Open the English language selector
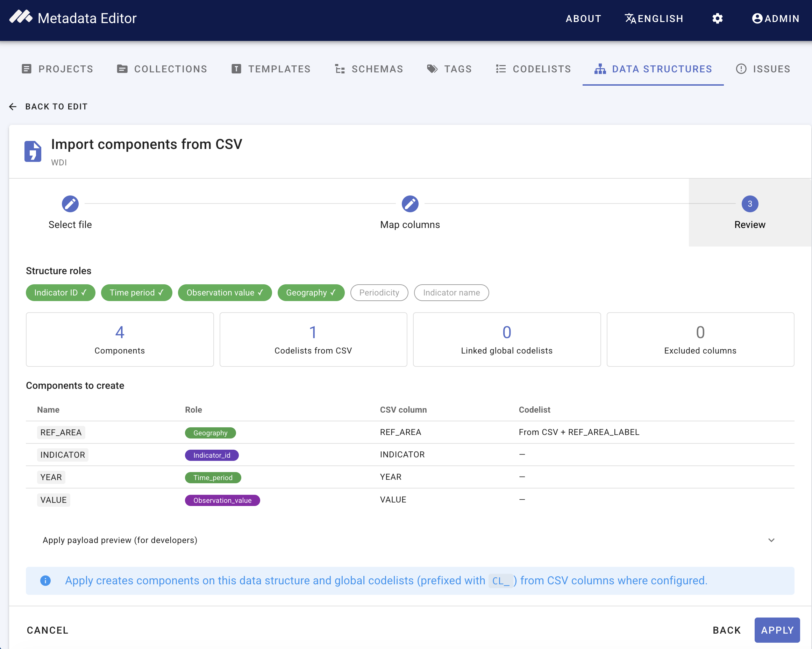Screen dimensions: 812x649 (x=654, y=19)
